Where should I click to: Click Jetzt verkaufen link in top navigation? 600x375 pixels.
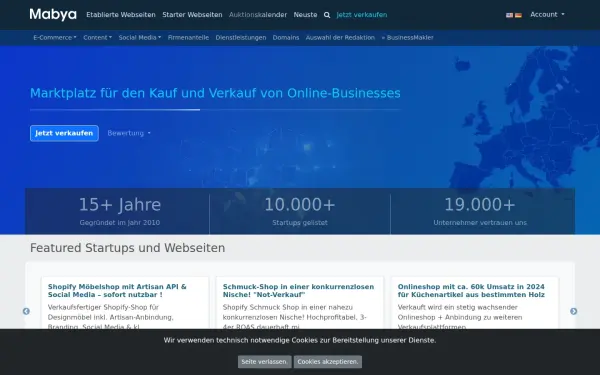[362, 15]
